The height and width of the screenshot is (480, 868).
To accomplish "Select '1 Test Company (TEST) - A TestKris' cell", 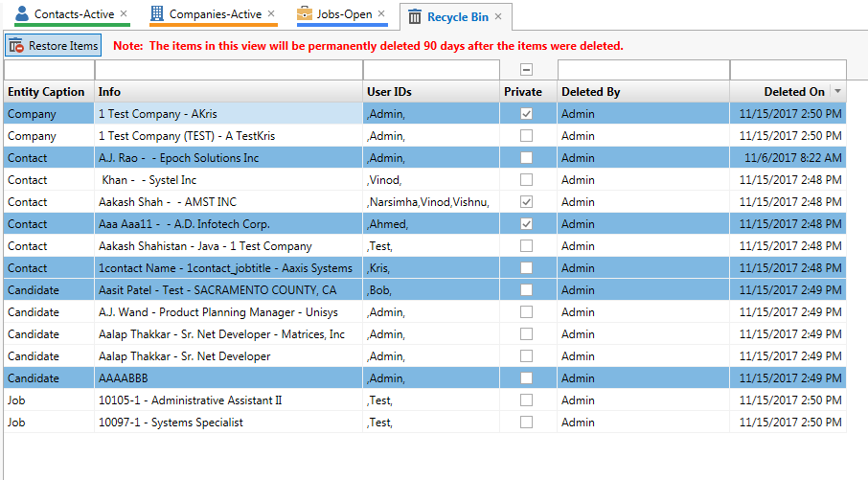I will pyautogui.click(x=229, y=136).
